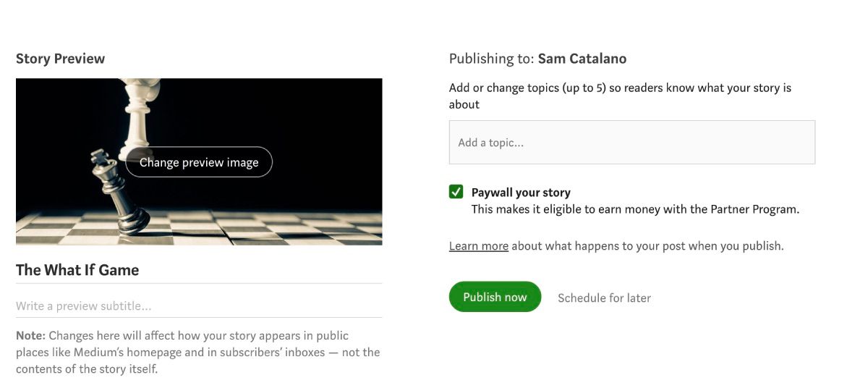Click the Story Preview heading
868x383 pixels.
pos(60,59)
